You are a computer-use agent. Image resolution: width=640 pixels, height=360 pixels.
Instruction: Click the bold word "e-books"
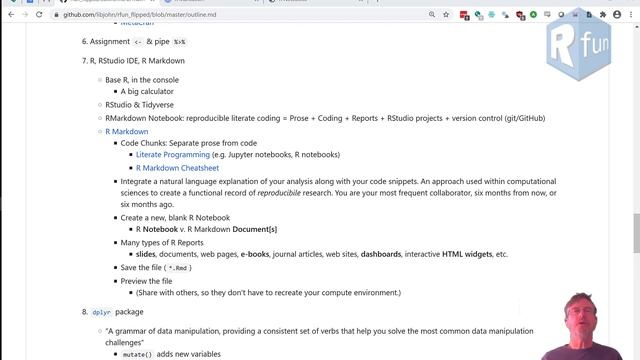point(255,254)
